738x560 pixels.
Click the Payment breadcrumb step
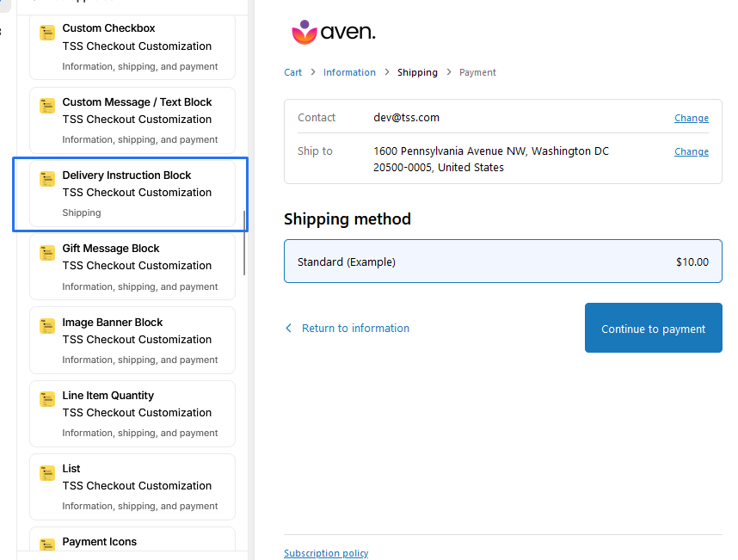(477, 73)
